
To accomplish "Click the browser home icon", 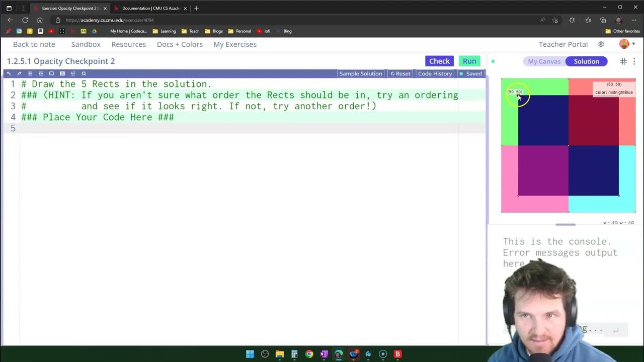I will click(40, 20).
